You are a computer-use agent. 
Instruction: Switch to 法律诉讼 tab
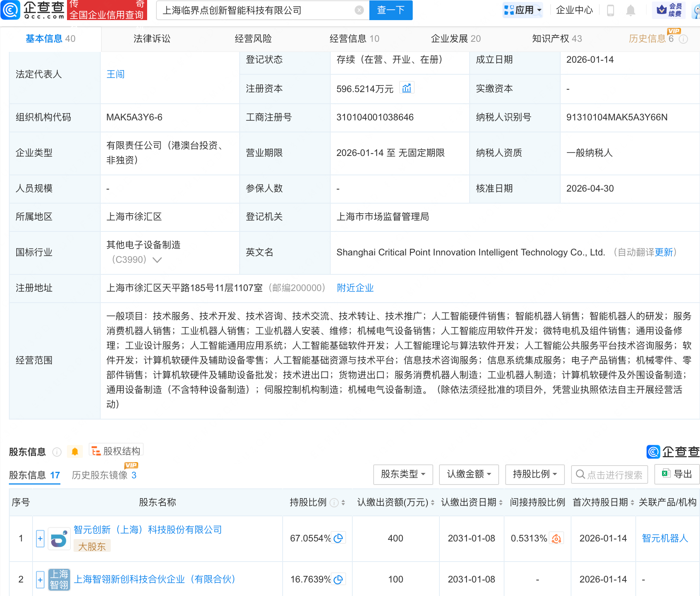(x=152, y=39)
